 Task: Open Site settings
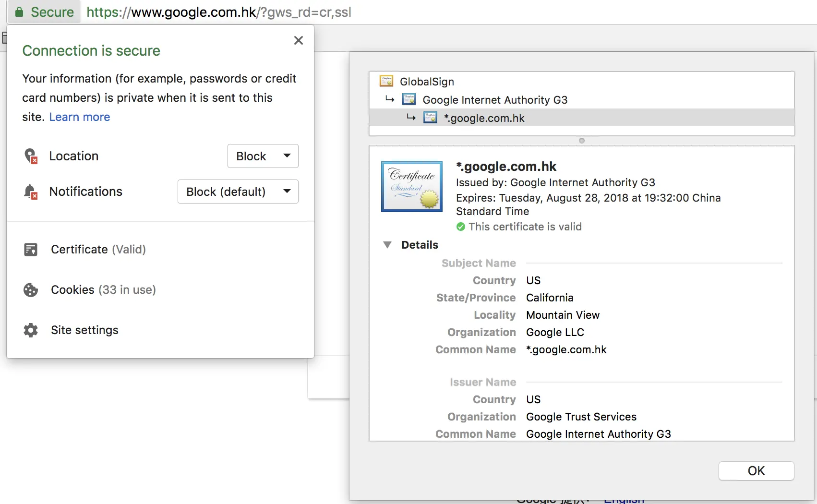pos(85,330)
